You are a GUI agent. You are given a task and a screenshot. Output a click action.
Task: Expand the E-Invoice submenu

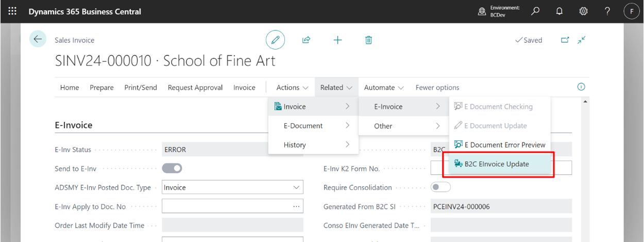pos(404,106)
